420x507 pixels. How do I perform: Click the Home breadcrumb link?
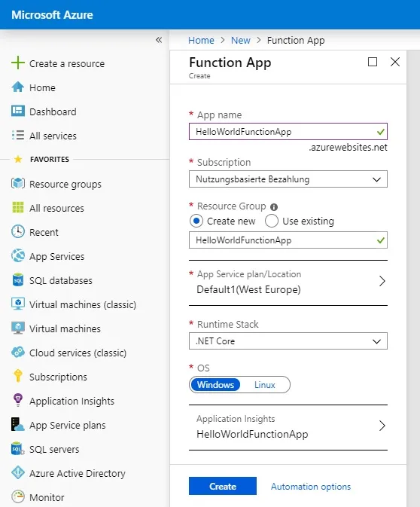pyautogui.click(x=201, y=40)
